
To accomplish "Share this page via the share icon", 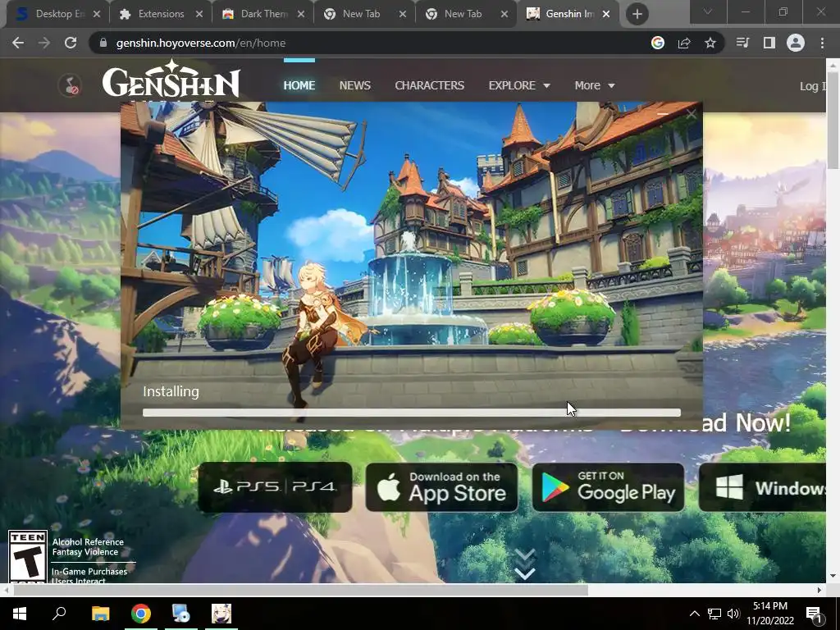I will 684,43.
